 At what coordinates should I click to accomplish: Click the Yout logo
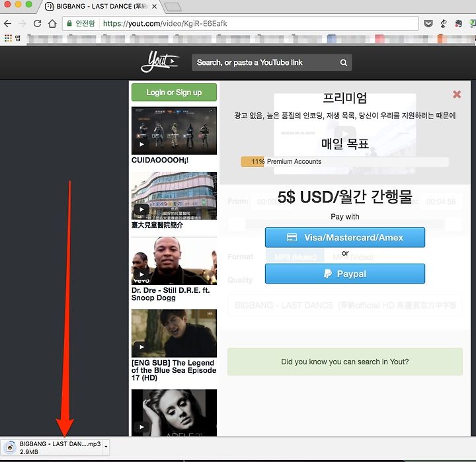click(160, 62)
